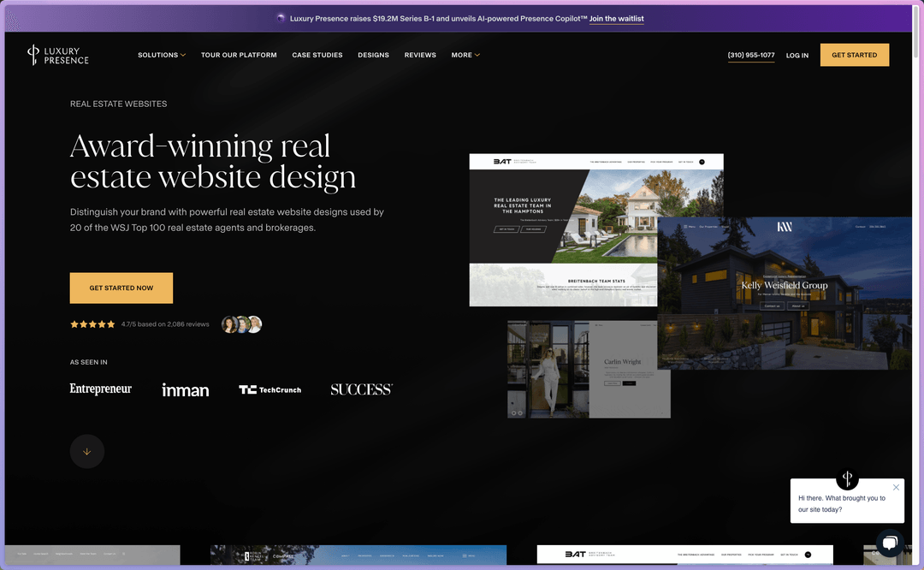The image size is (924, 570).
Task: Open the Carlin Wright website preview
Action: click(x=589, y=370)
